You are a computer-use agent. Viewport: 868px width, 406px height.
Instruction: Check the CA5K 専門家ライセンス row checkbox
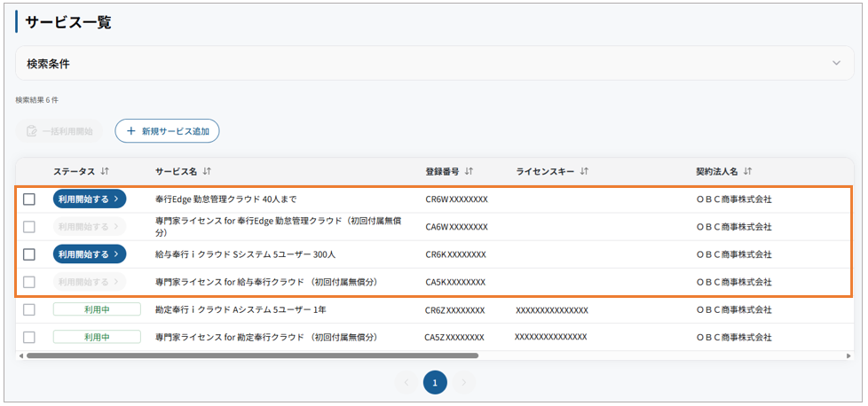click(x=28, y=282)
